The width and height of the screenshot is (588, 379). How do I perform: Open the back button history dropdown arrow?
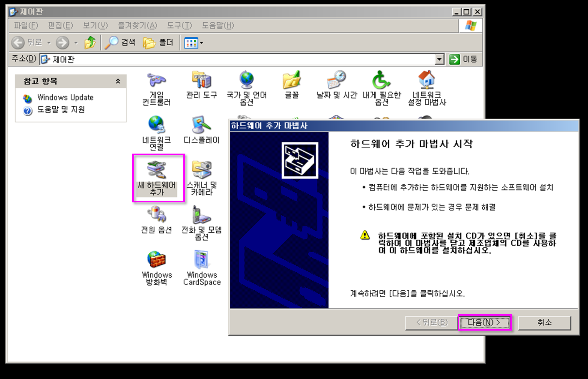point(49,43)
